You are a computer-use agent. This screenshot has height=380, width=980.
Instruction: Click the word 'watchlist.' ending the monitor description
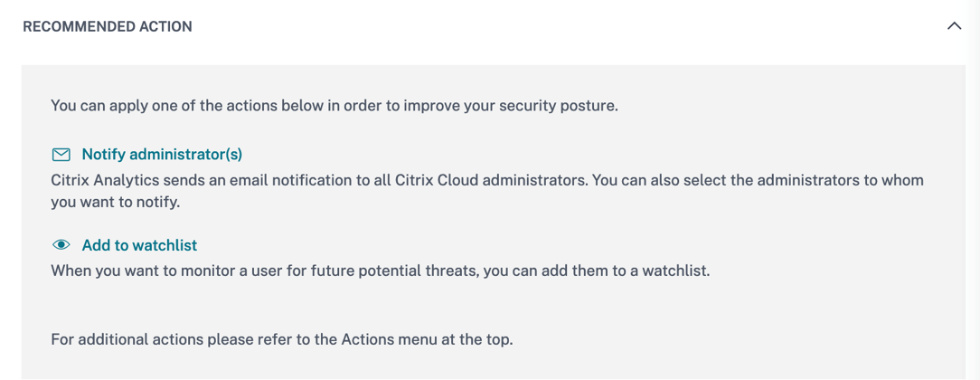(x=674, y=271)
